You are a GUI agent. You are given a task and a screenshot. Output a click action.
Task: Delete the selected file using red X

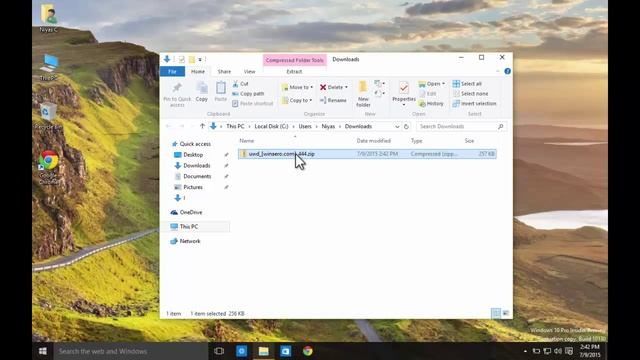(323, 87)
